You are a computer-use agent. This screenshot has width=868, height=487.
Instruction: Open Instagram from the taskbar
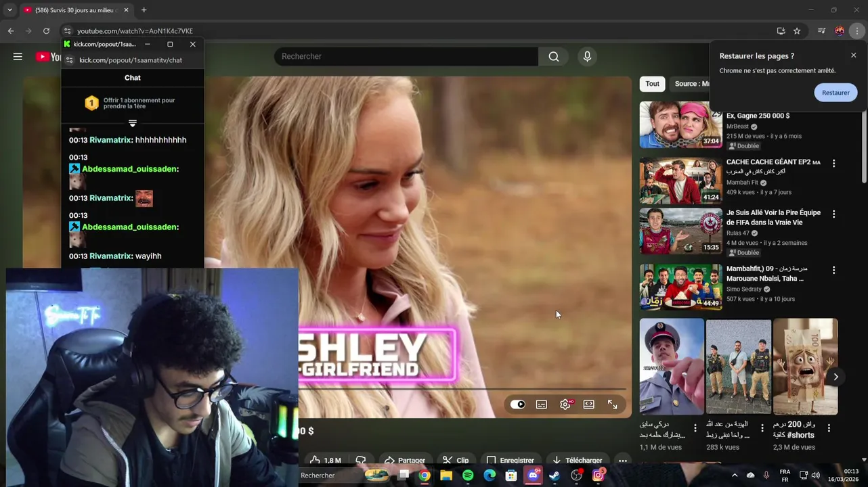pyautogui.click(x=598, y=476)
